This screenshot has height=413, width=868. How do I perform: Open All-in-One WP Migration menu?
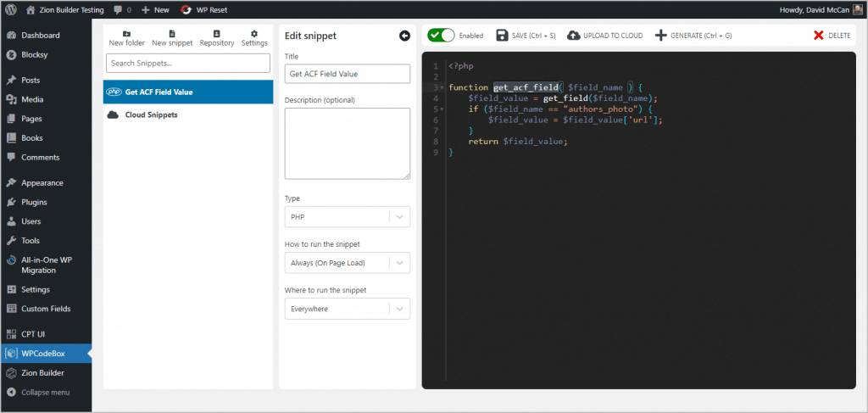[x=46, y=265]
